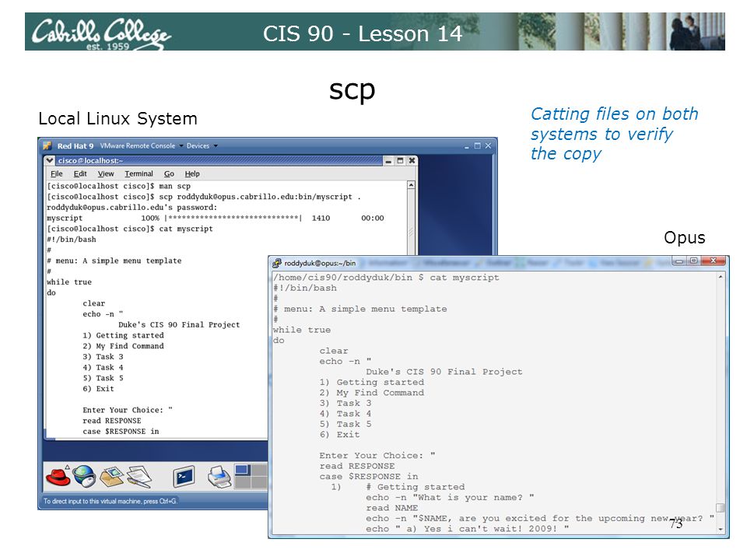
Task: Click the local terminal scroll-up arrow
Action: point(411,185)
